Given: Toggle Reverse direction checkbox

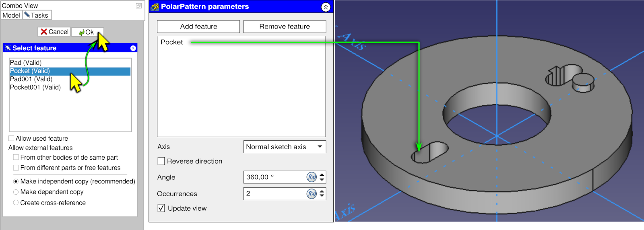Looking at the screenshot, I should tap(161, 161).
